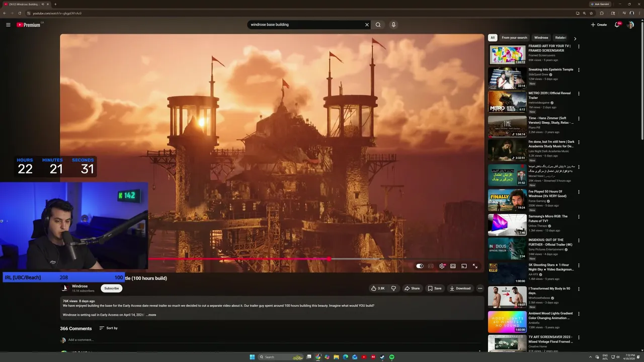Click the taskbar Search box
This screenshot has height=362, width=644.
pos(281,357)
